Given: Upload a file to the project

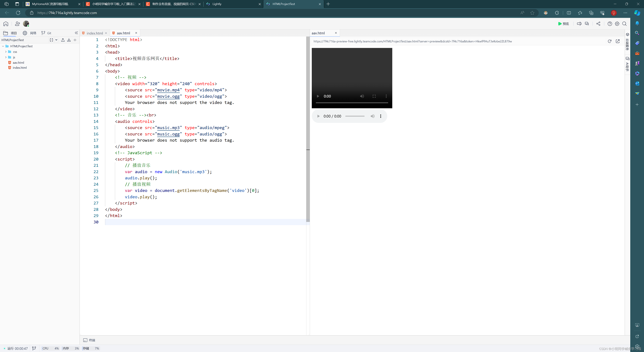Looking at the screenshot, I should pos(63,40).
